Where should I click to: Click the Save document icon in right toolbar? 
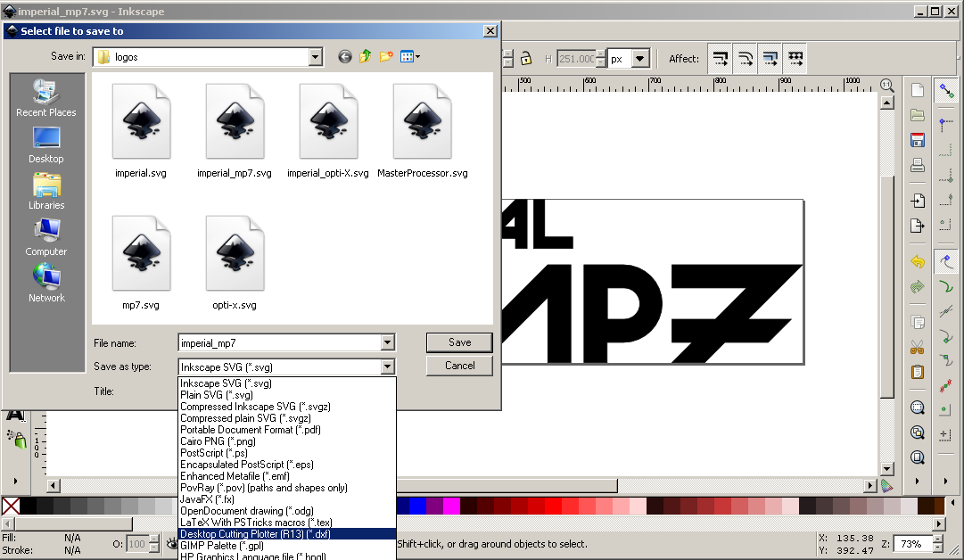pyautogui.click(x=917, y=140)
